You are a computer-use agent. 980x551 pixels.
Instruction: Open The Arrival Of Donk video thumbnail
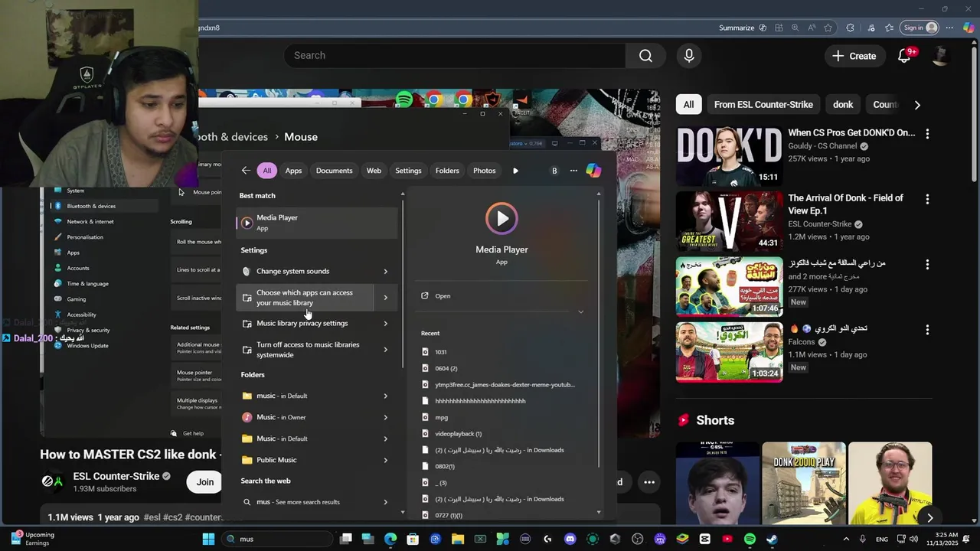point(729,221)
